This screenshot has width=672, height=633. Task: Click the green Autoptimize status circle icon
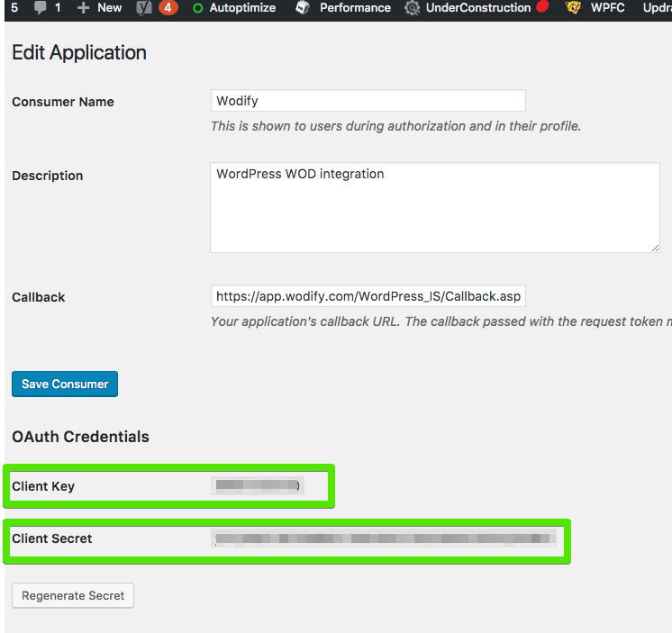point(197,8)
